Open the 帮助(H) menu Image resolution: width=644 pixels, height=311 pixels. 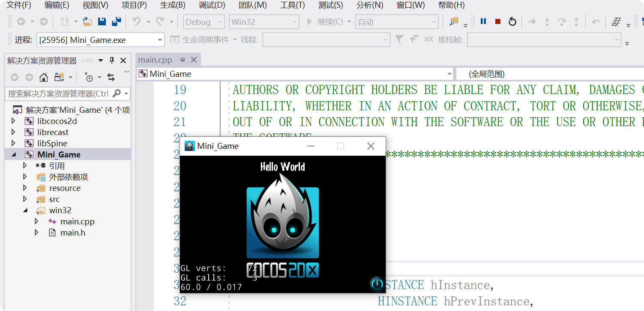pos(452,5)
